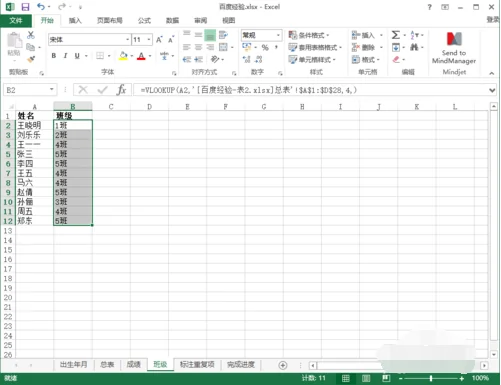The width and height of the screenshot is (501, 385).
Task: Open the font size dropdown showing 11
Action: pos(149,40)
